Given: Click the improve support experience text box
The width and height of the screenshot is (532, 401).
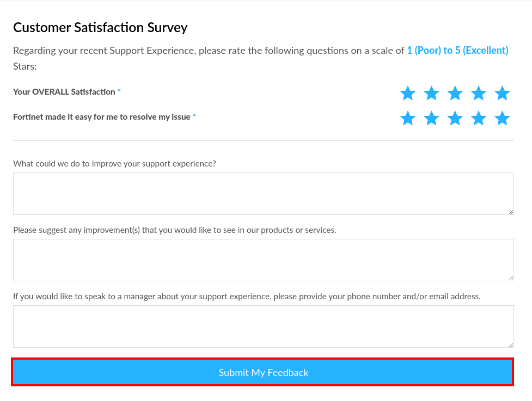Looking at the screenshot, I should (263, 194).
